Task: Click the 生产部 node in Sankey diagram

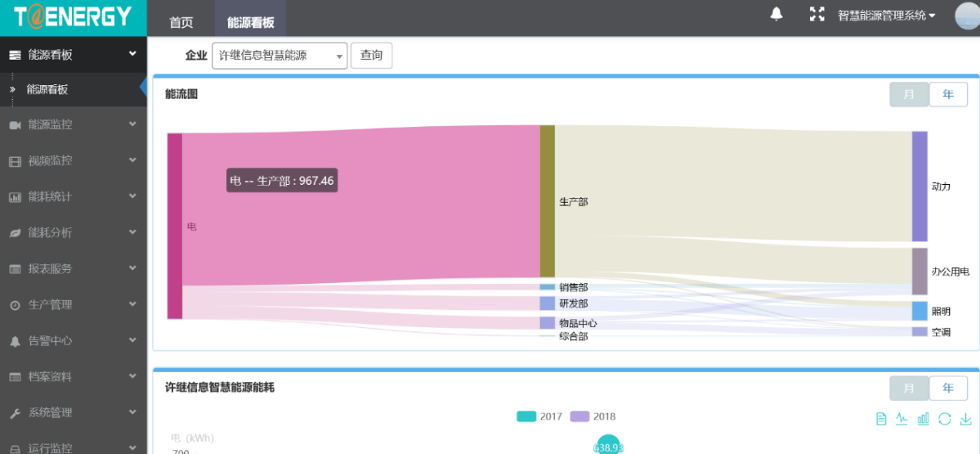Action: point(547,200)
